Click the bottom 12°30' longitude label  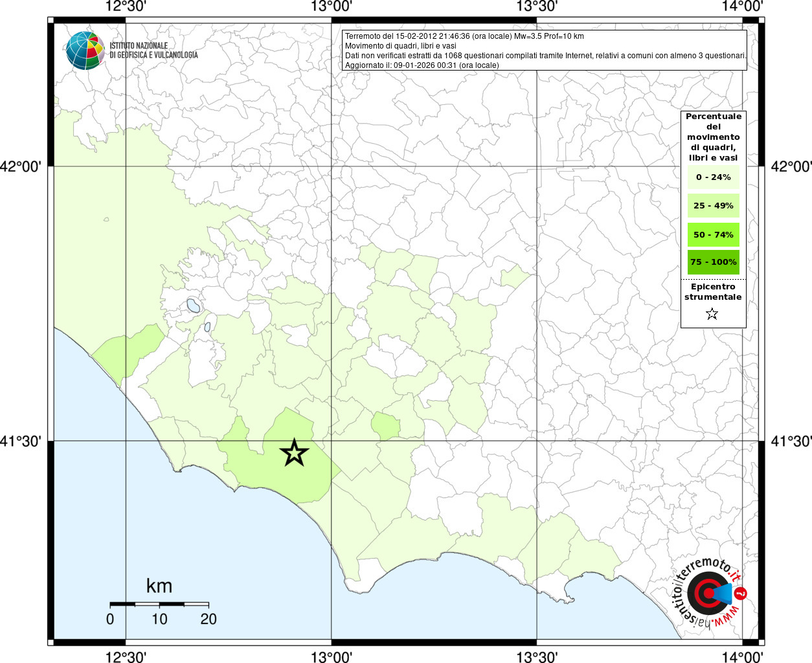[x=125, y=657]
